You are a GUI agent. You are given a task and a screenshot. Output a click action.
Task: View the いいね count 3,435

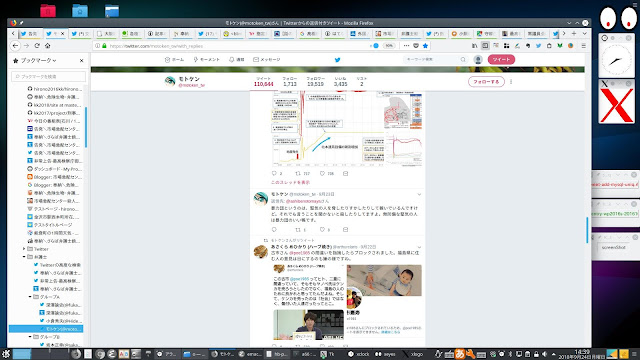coord(340,82)
